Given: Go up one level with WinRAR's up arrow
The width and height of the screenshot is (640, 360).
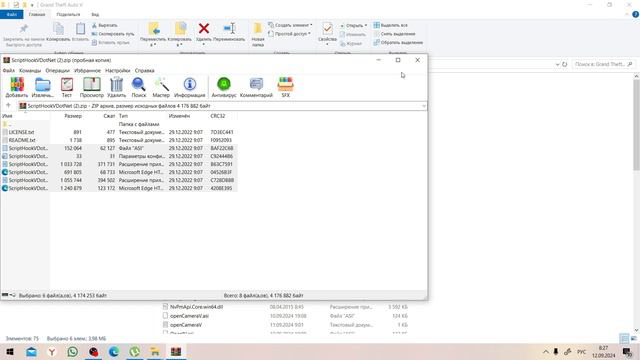Looking at the screenshot, I should [x=8, y=106].
